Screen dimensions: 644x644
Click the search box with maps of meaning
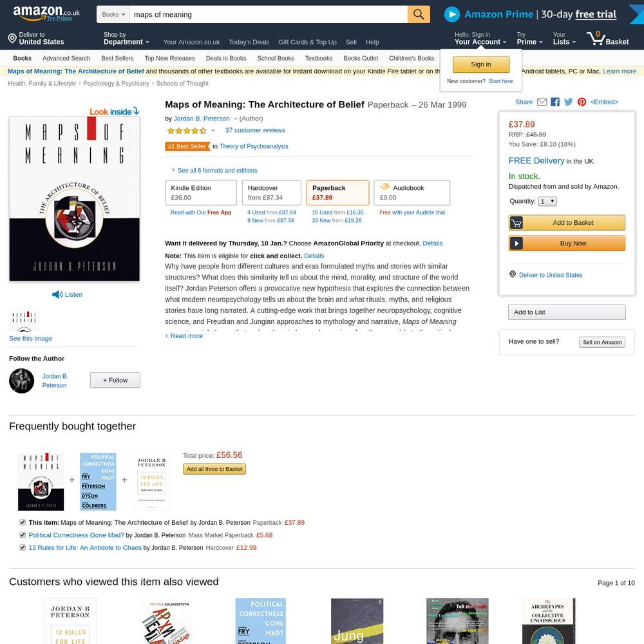tap(269, 14)
